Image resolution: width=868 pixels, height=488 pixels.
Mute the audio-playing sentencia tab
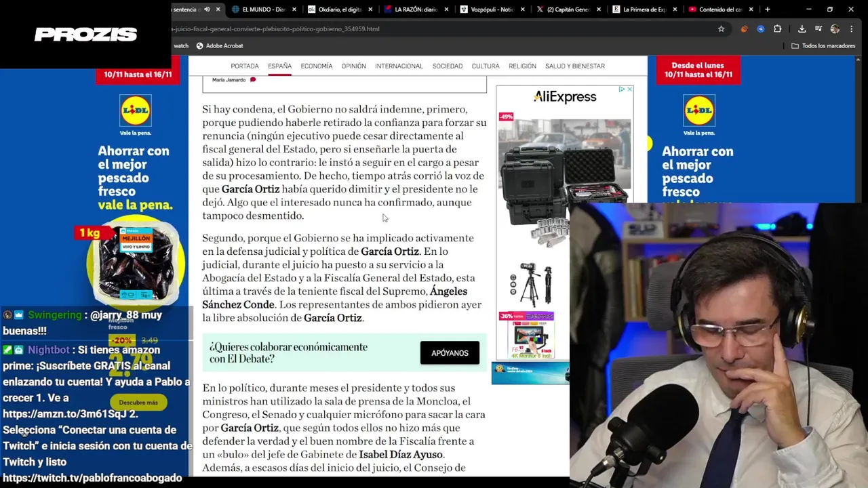click(207, 9)
